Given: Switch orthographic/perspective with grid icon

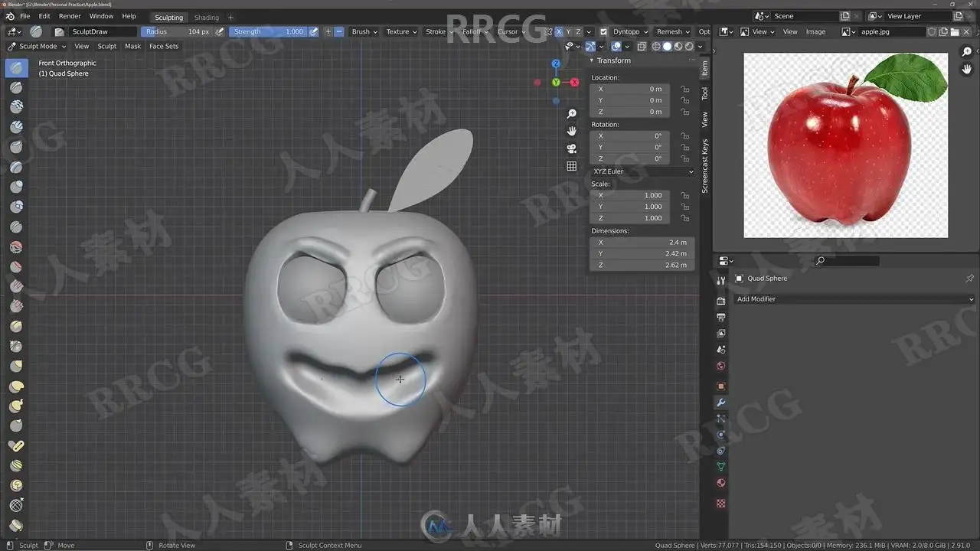Looking at the screenshot, I should [571, 166].
